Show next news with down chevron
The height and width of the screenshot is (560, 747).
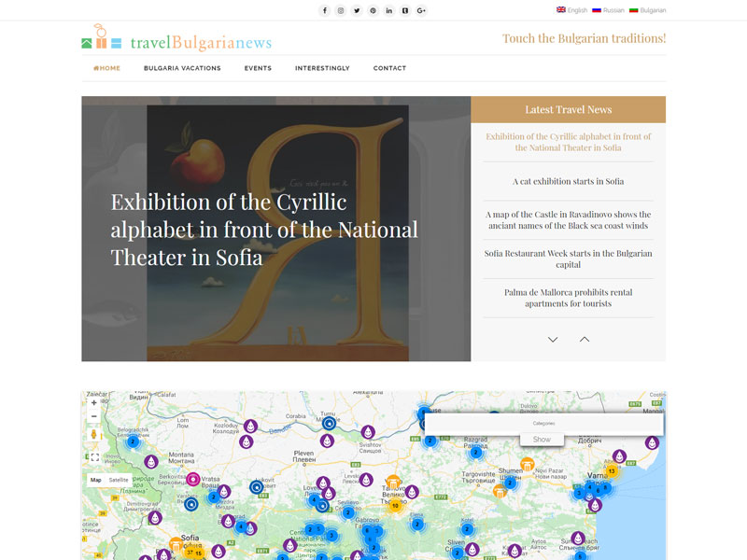pos(553,340)
